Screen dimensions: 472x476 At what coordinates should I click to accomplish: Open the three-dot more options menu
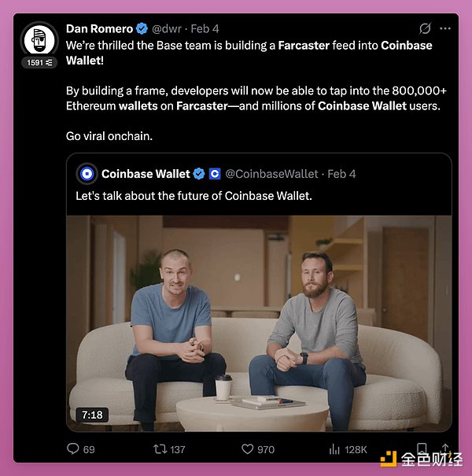pos(445,28)
